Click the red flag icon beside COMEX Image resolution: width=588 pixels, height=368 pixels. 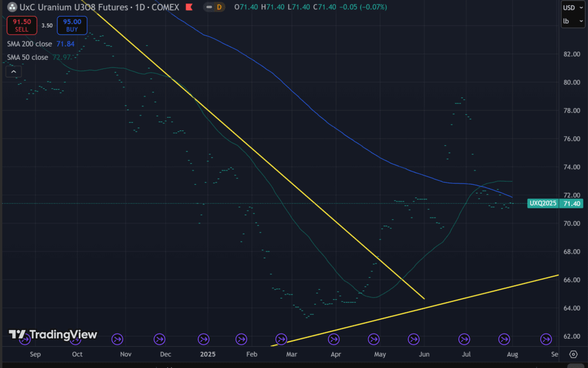coord(189,7)
